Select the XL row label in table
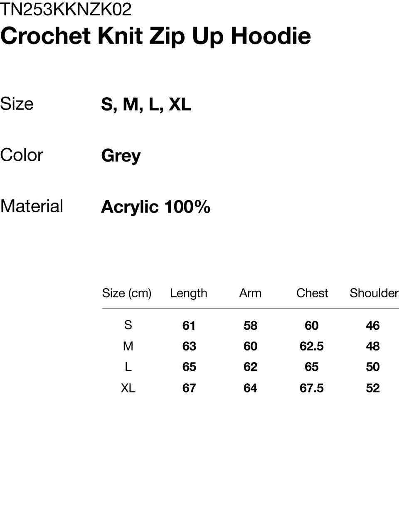This screenshot has width=399, height=532. 128,388
